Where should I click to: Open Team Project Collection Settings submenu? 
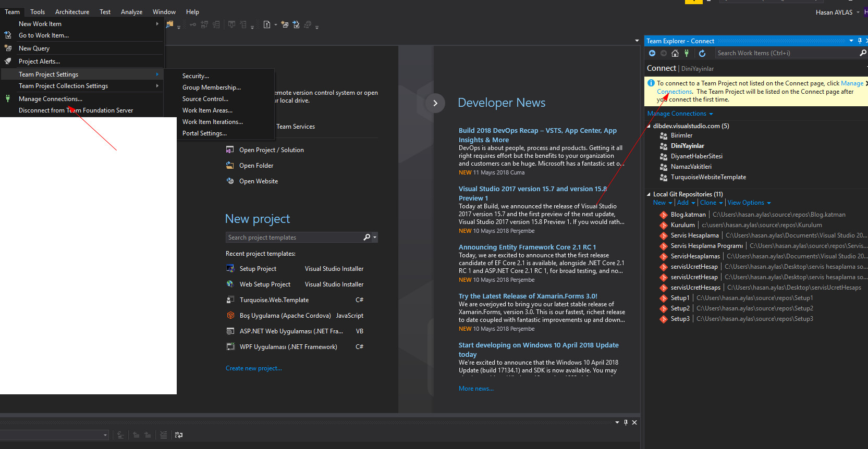pos(82,86)
